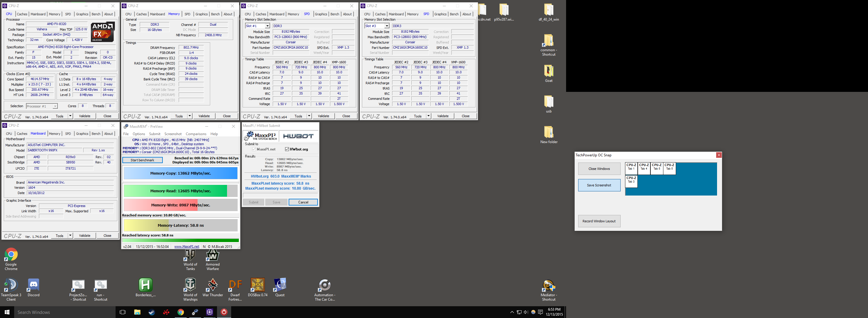Click the Memory-Write 8987 MByte/sec bar
Screen dimensions: 868x318
click(x=181, y=205)
